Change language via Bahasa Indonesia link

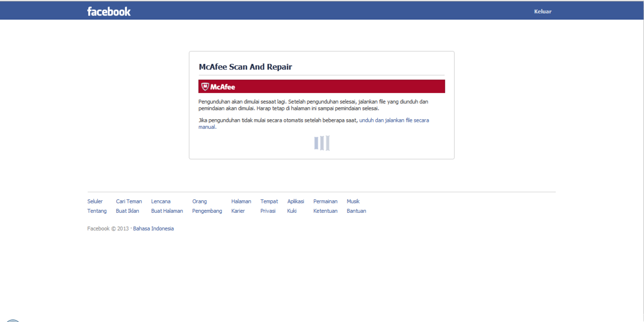tap(153, 228)
